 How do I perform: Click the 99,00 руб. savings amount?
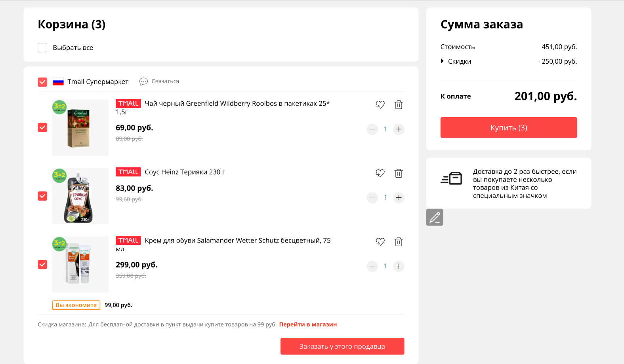tap(118, 305)
